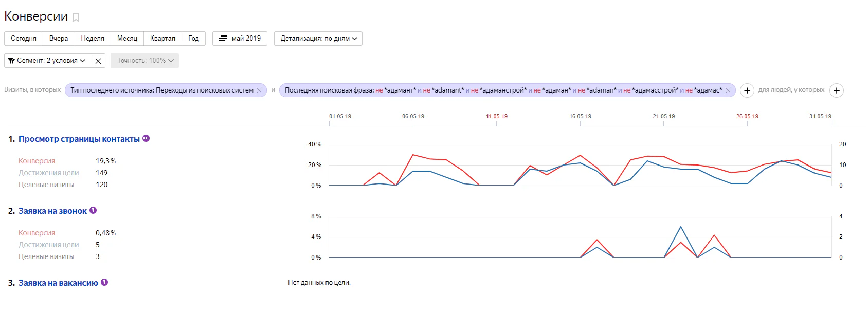The width and height of the screenshot is (868, 331).
Task: Click the 16.05.19 date marker on timeline
Action: coord(580,117)
